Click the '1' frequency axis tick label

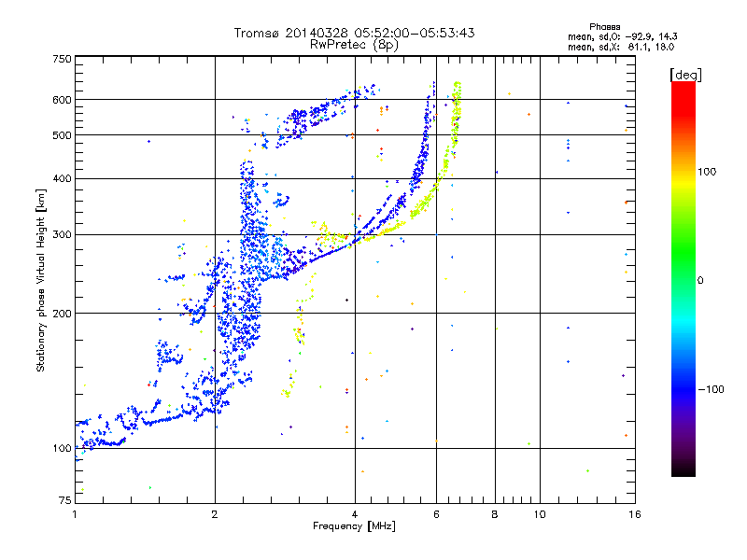click(x=75, y=514)
